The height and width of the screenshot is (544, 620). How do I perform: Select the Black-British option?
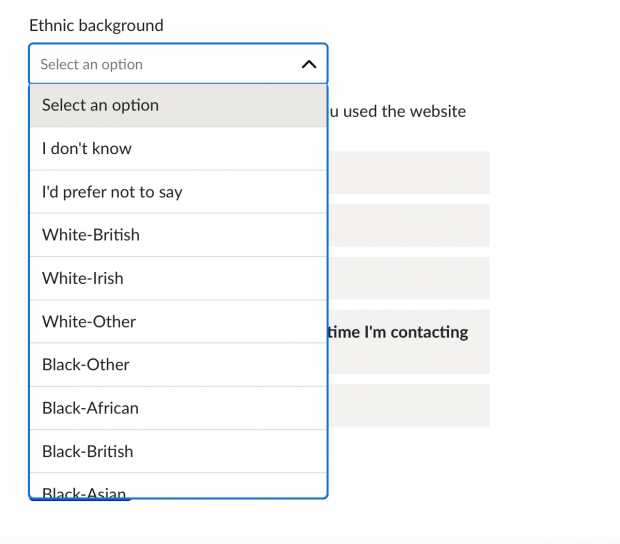coord(178,451)
